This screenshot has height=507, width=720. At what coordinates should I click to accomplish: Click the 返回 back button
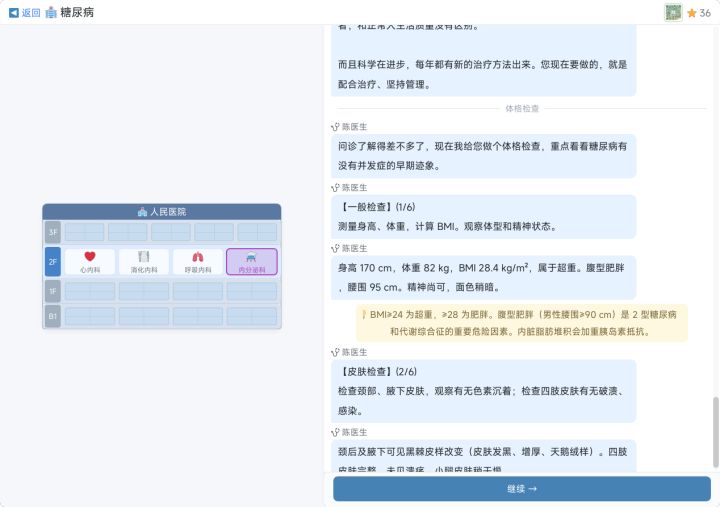tap(25, 12)
